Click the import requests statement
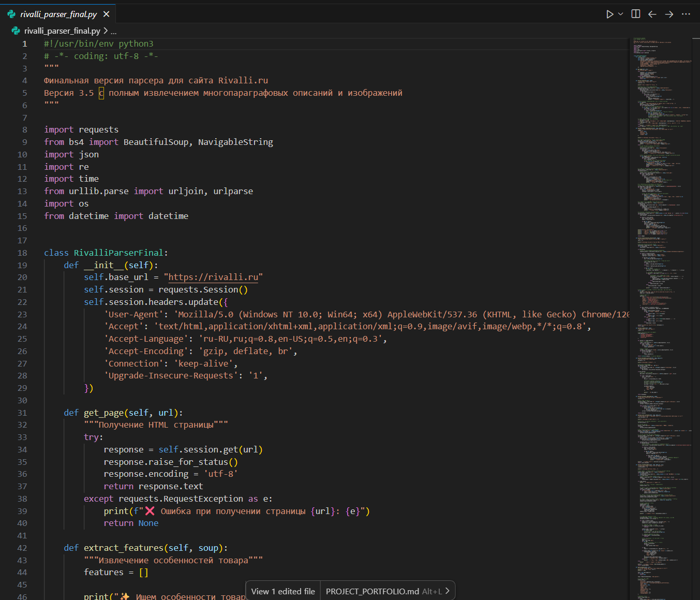The width and height of the screenshot is (700, 600). [81, 129]
